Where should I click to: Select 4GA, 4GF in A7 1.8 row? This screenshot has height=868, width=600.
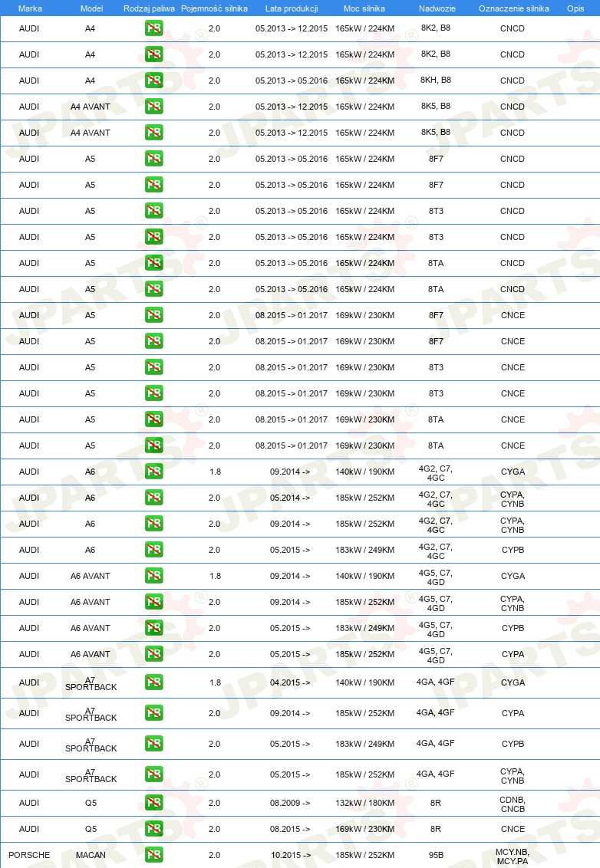pyautogui.click(x=436, y=682)
